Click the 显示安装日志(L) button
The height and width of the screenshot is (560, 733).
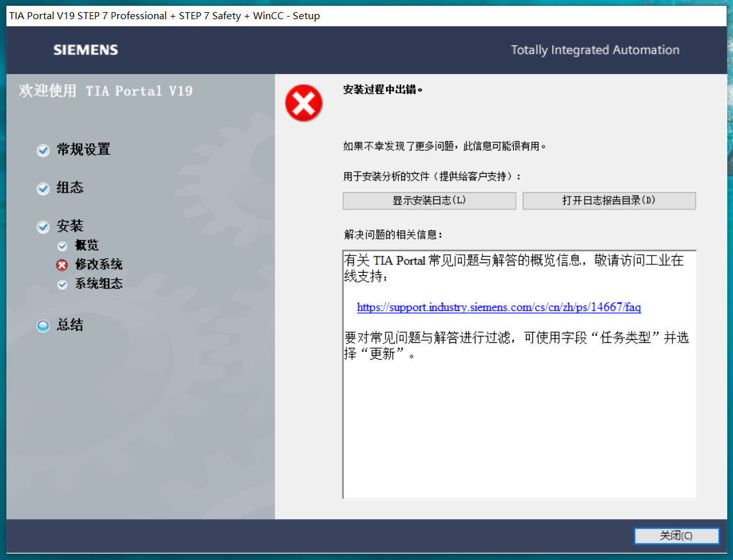point(429,201)
